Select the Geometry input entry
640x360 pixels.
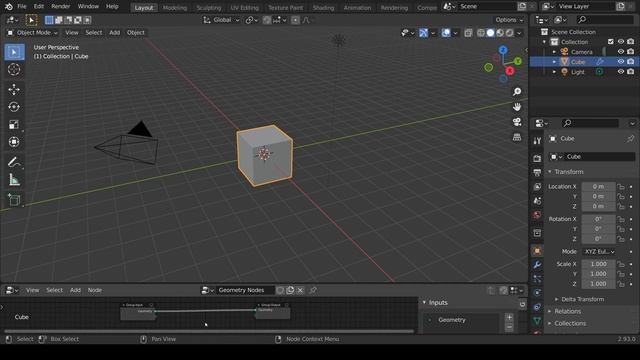(461, 320)
